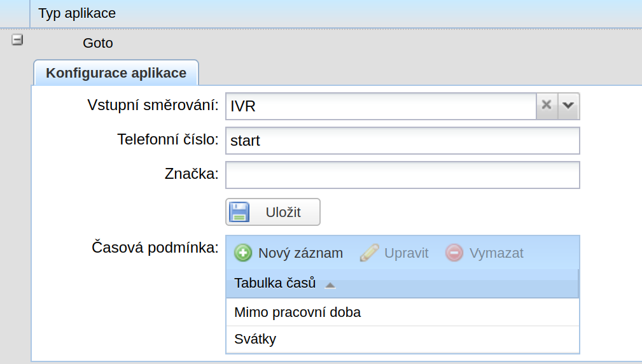Viewport: 642px width, 364px height.
Task: Click the pencil icon for Upravit
Action: (369, 253)
